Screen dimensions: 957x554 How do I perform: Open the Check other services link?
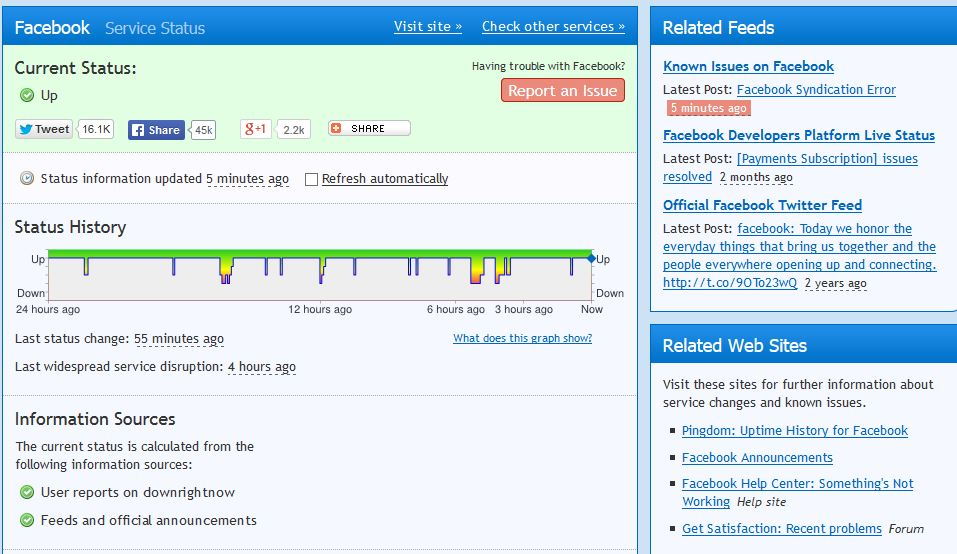pyautogui.click(x=554, y=26)
